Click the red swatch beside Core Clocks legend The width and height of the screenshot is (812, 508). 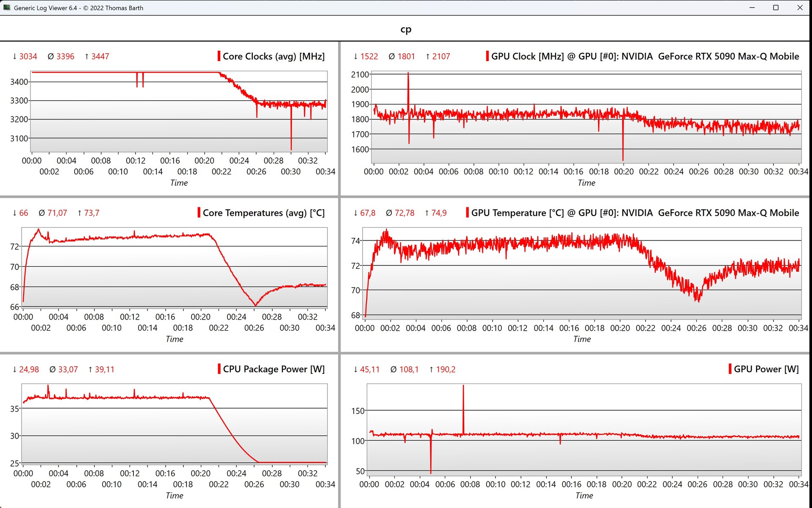[219, 56]
